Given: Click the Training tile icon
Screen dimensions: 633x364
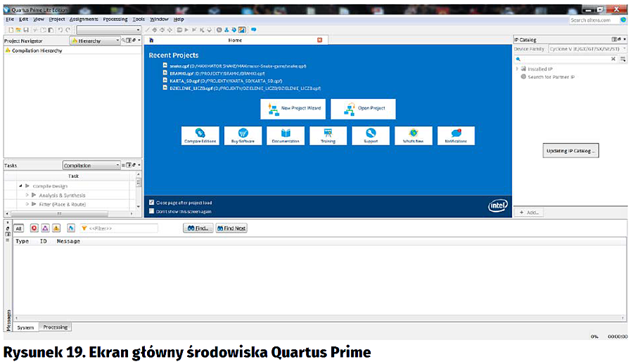Looking at the screenshot, I should [x=328, y=135].
